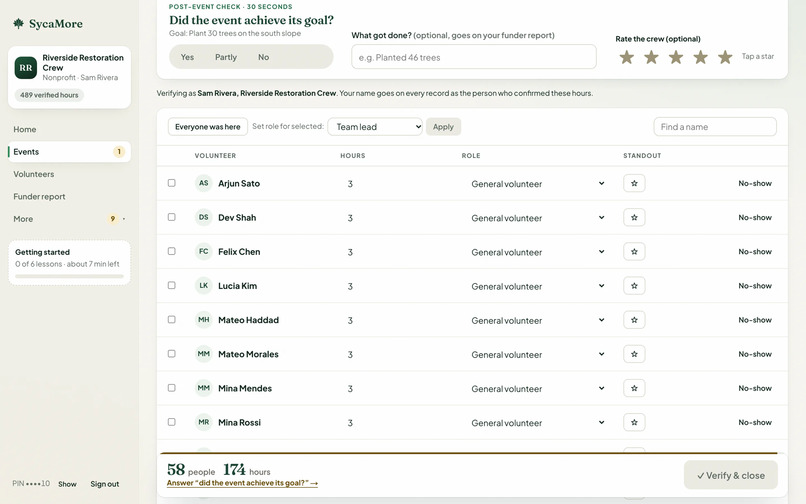Click the Getting started progress bar

69,276
